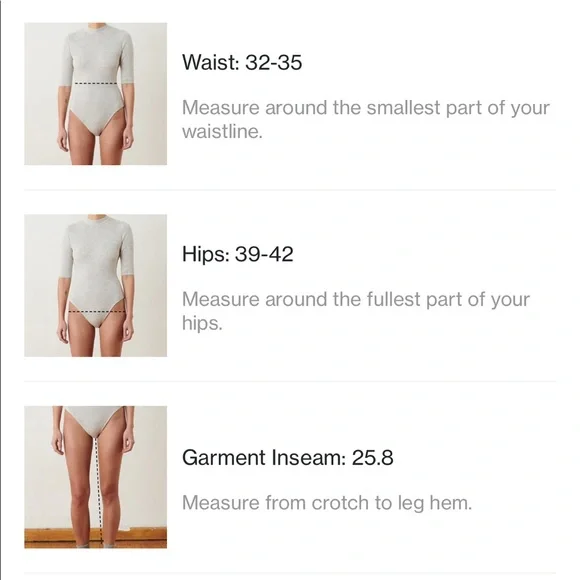This screenshot has width=580, height=580.
Task: Select the 'Waist: 32-35' heading
Action: pos(242,62)
